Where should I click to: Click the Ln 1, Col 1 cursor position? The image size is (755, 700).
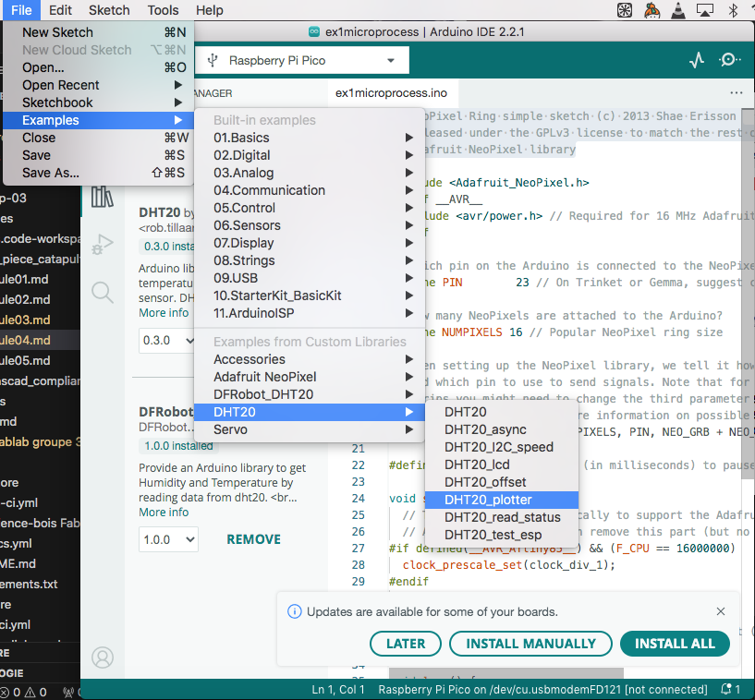tap(338, 690)
